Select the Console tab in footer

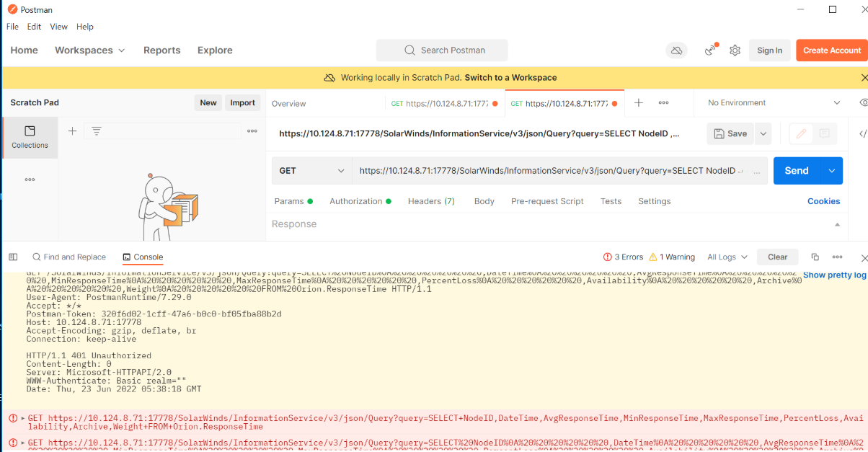click(x=143, y=257)
